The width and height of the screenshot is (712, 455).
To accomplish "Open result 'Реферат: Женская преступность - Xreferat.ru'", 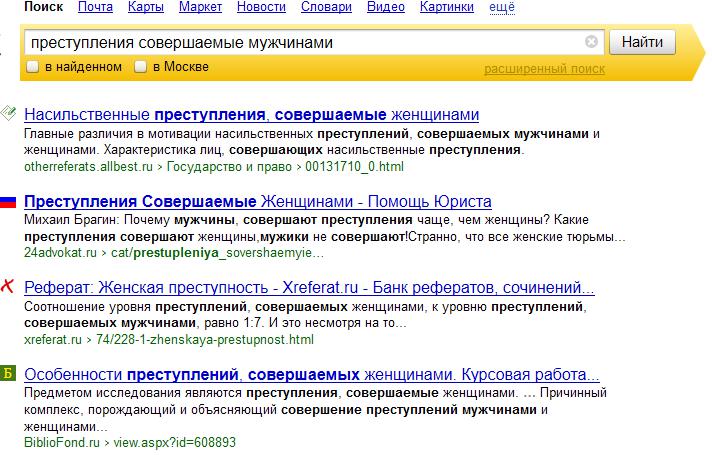I will coord(309,287).
